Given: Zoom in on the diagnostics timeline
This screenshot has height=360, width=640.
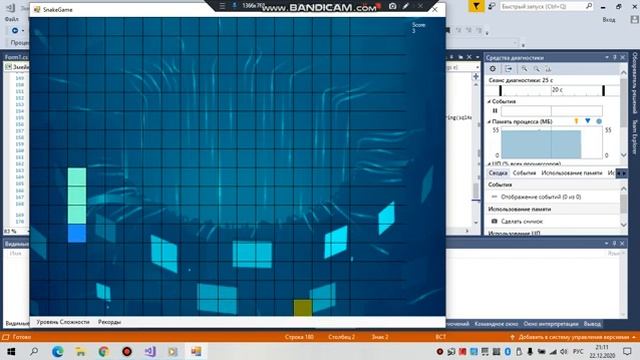Looking at the screenshot, I should pos(524,69).
